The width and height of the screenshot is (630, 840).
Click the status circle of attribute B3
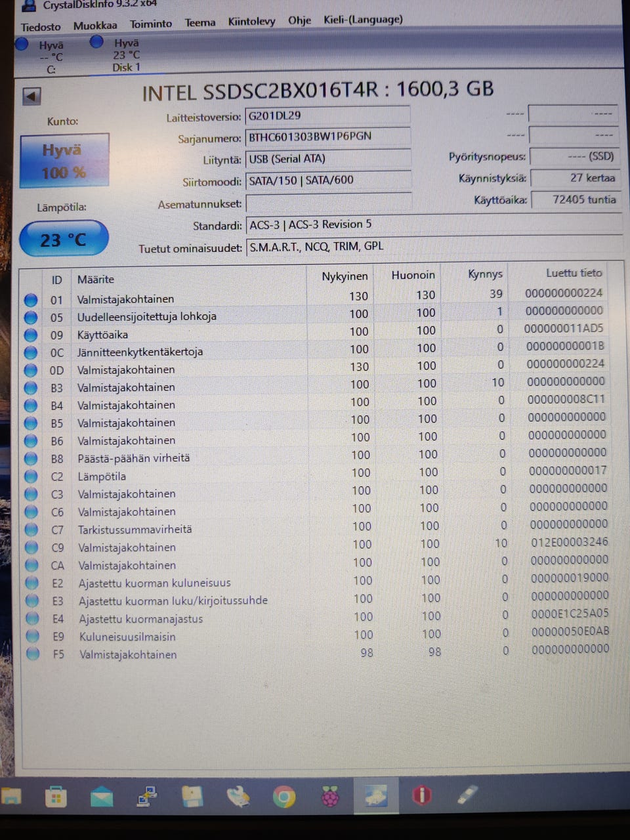(30, 388)
